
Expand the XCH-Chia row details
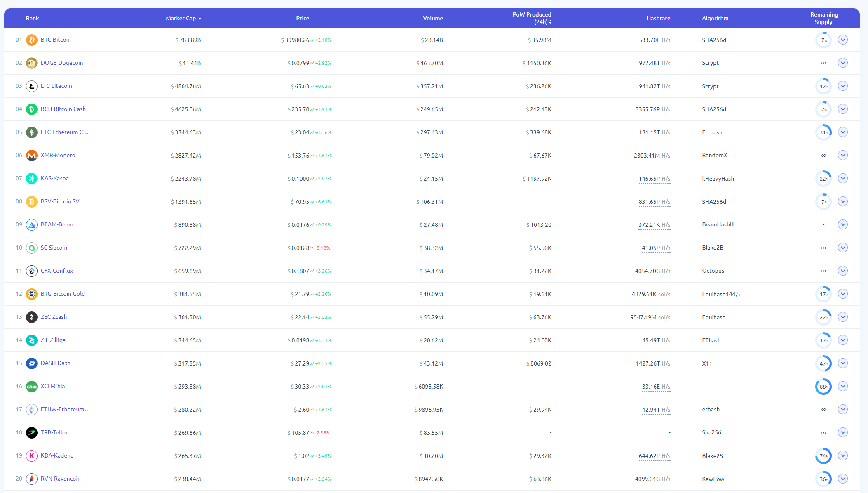tap(843, 387)
